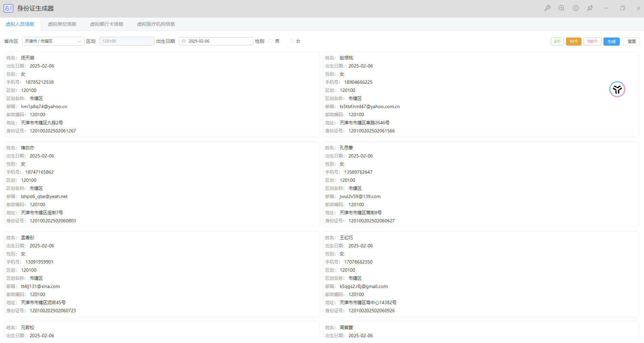Select the 女 gender radio button
Image resolution: width=644 pixels, height=343 pixels.
pos(291,41)
